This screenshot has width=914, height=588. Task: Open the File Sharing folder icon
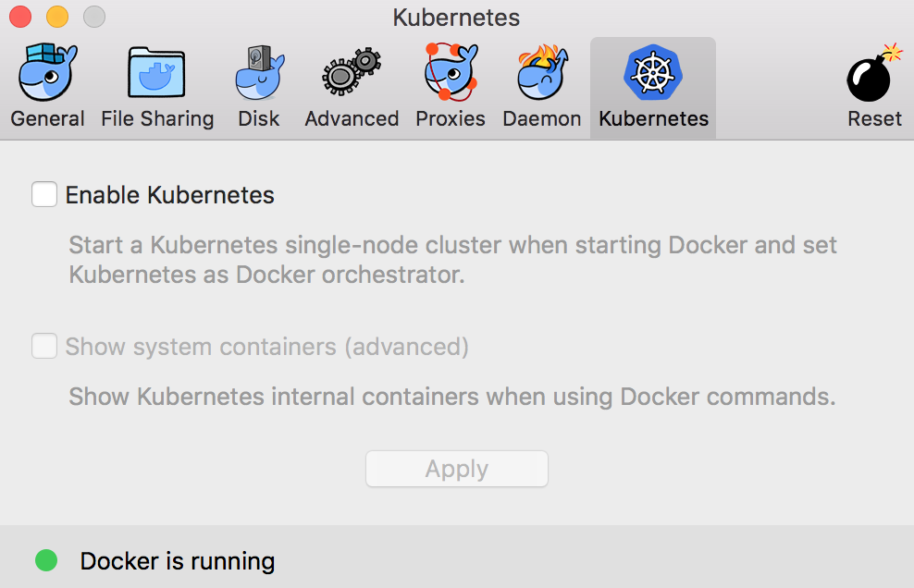coord(156,73)
